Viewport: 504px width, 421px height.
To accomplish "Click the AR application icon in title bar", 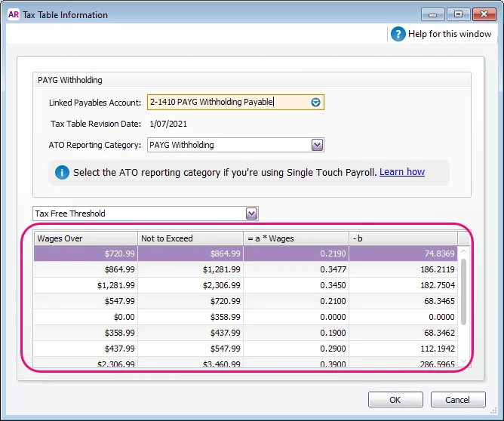I will tap(14, 15).
